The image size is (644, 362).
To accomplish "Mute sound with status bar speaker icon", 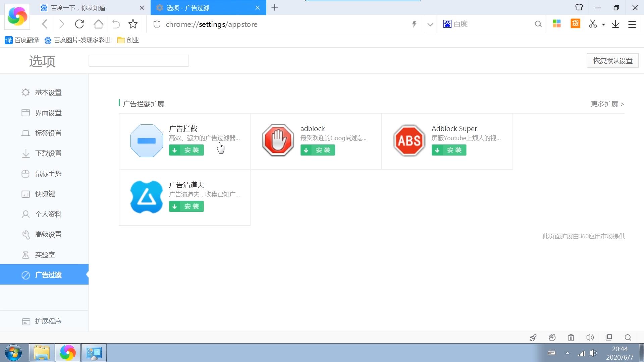I will (x=590, y=338).
